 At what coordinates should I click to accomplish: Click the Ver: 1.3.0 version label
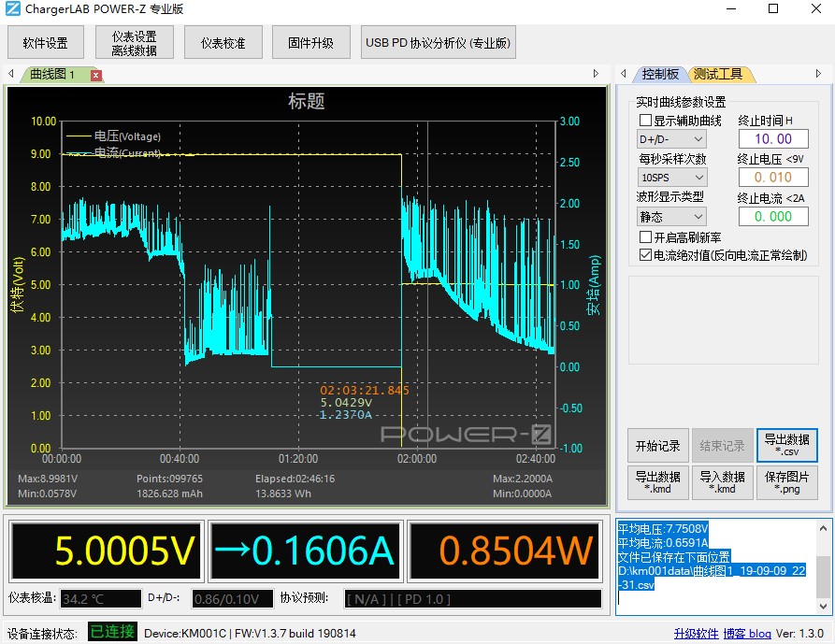[799, 634]
